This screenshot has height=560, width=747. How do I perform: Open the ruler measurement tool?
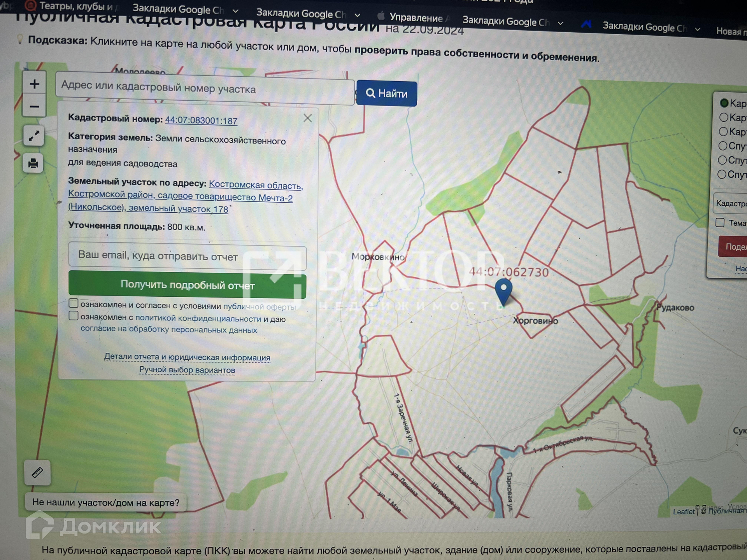tap(37, 472)
